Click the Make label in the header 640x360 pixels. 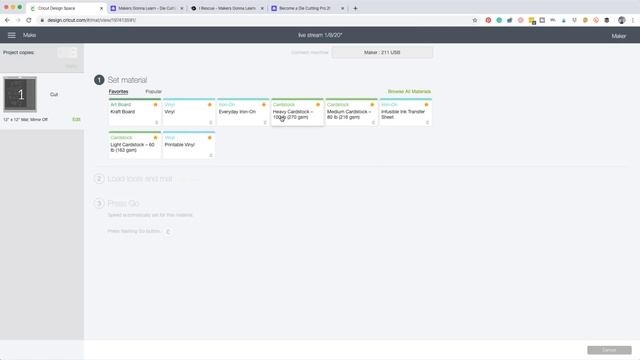[29, 36]
